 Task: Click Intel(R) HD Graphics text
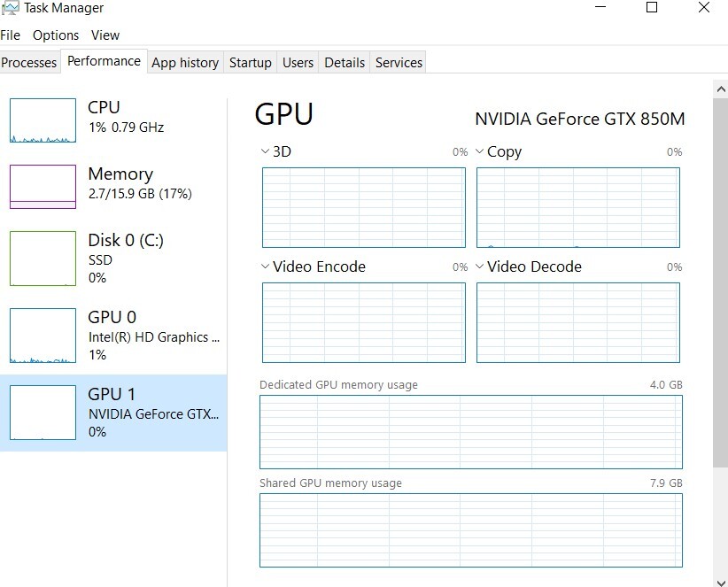154,337
